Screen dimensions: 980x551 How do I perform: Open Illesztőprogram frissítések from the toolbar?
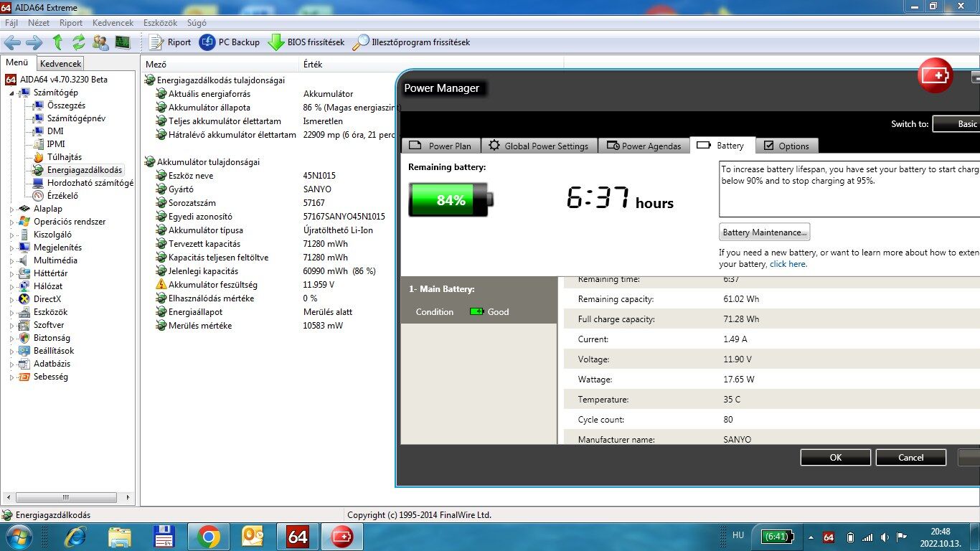411,42
